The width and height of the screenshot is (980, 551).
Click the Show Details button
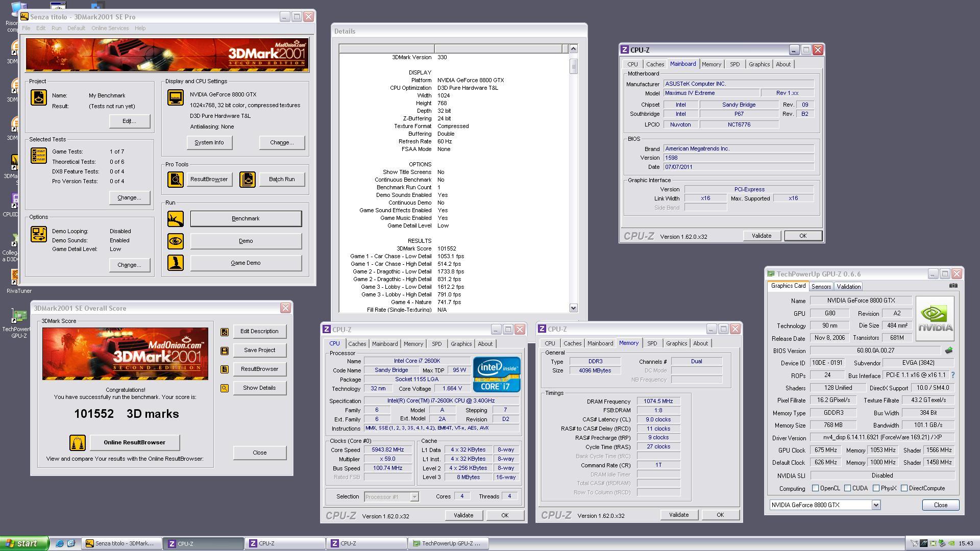point(259,388)
